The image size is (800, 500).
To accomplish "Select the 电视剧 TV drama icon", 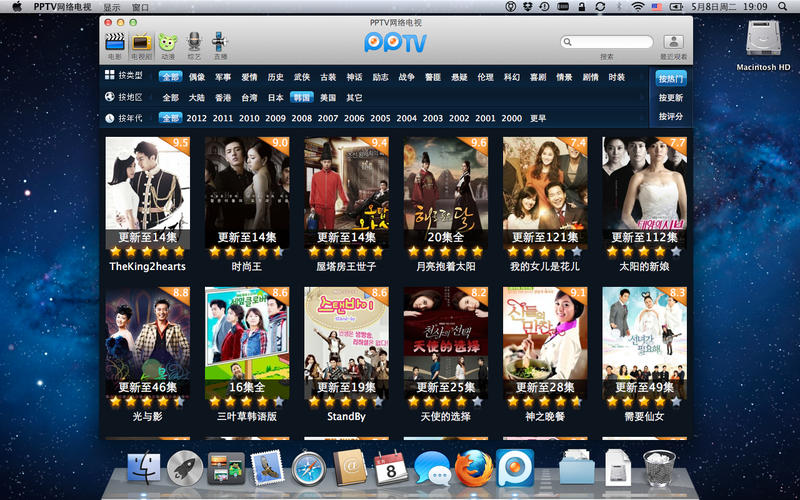I will [141, 46].
